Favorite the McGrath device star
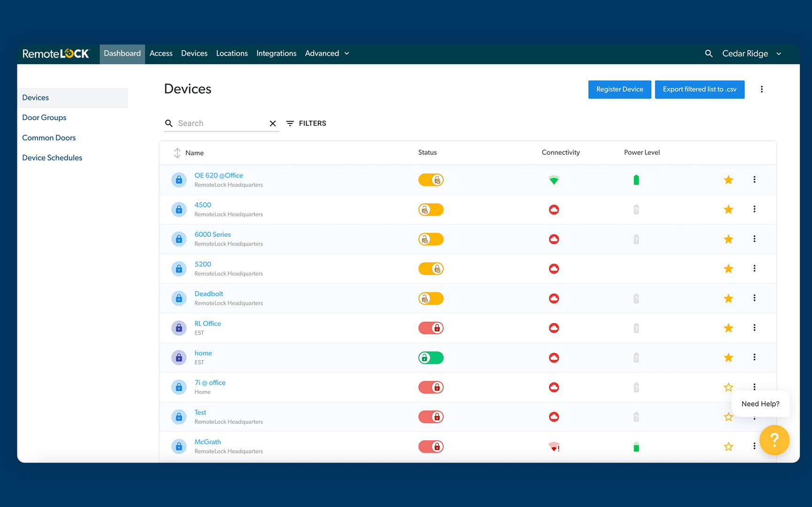The image size is (812, 507). [x=728, y=446]
